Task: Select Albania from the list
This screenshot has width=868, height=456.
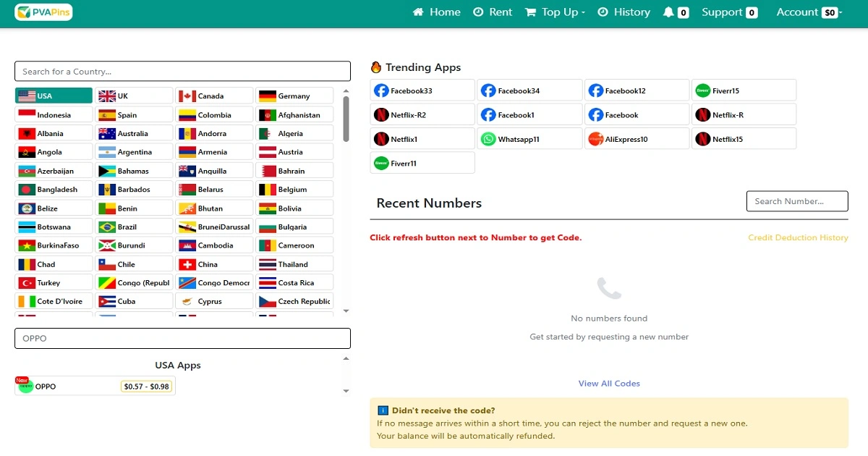Action: (x=54, y=133)
